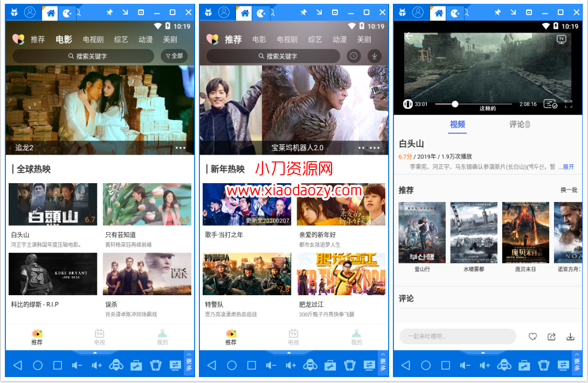This screenshot has width=588, height=383.
Task: Open the 全部 filter button in left window
Action: pyautogui.click(x=175, y=56)
